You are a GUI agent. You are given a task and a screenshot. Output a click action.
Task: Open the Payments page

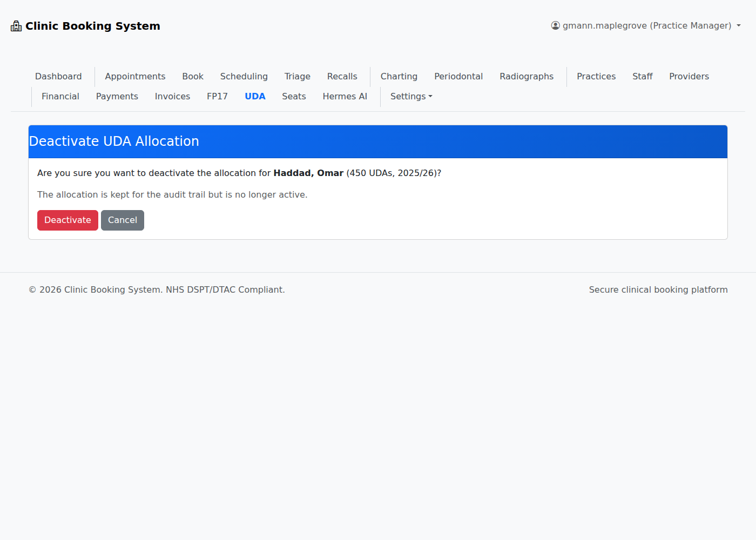117,96
